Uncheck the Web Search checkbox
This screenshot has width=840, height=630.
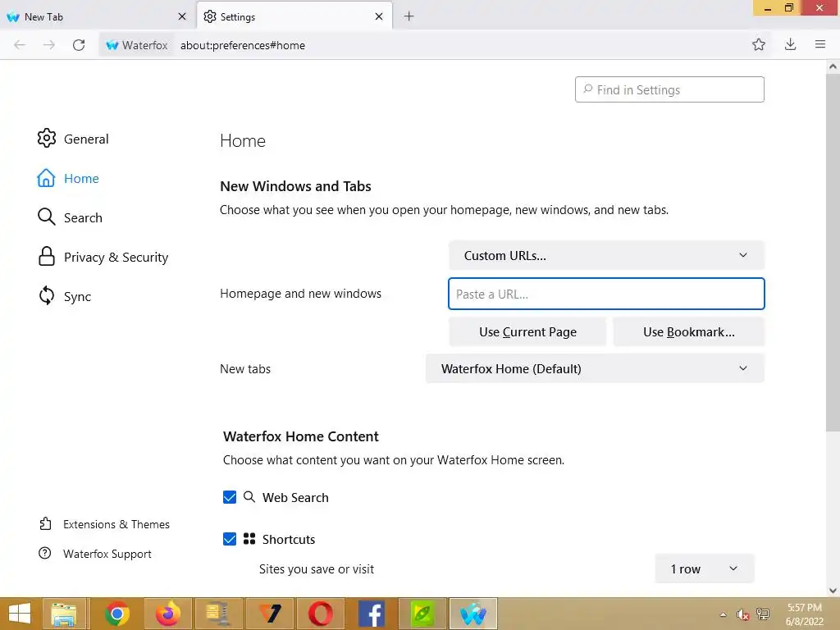[230, 497]
